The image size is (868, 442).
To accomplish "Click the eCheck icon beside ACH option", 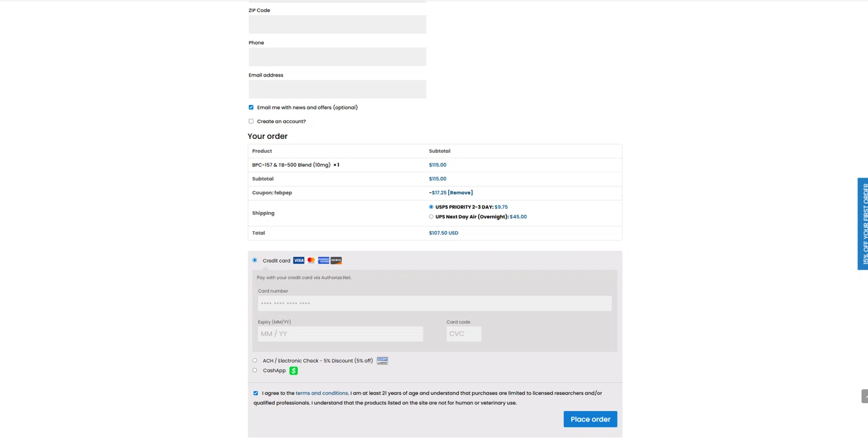I will click(x=382, y=361).
